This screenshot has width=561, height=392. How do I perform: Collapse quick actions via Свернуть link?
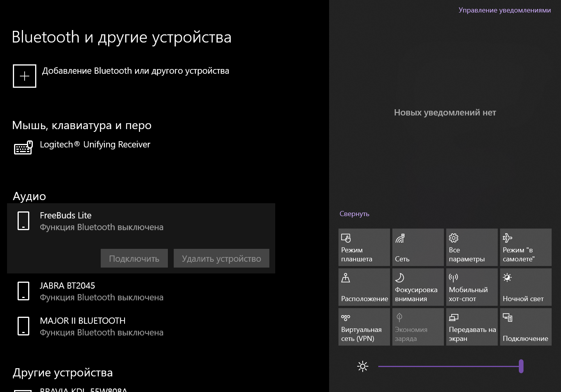(354, 214)
